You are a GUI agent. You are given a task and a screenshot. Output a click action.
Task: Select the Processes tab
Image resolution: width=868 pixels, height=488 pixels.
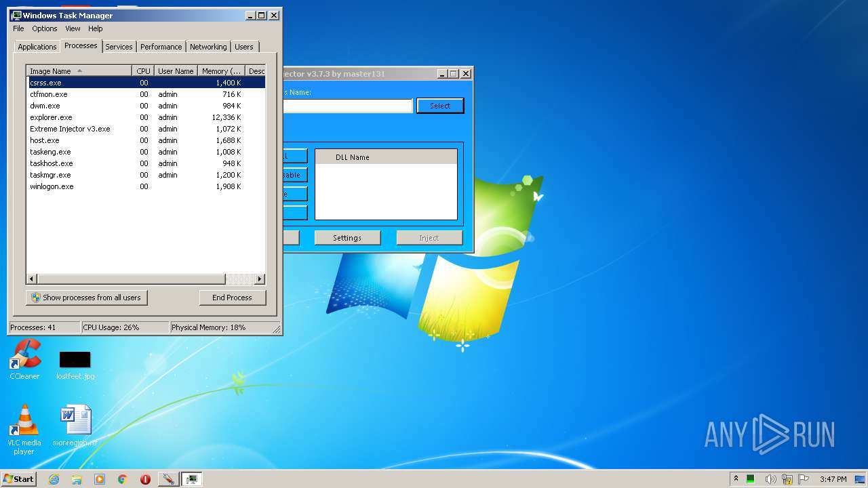81,45
